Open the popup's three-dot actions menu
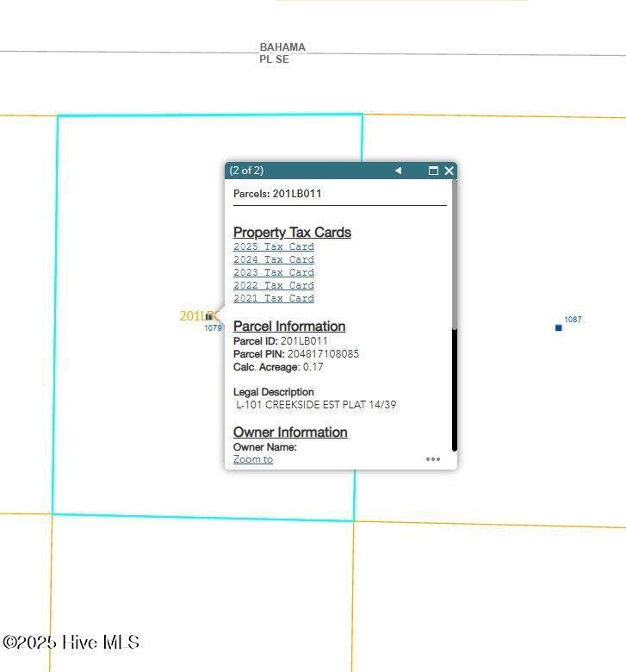The height and width of the screenshot is (672, 626). click(433, 459)
